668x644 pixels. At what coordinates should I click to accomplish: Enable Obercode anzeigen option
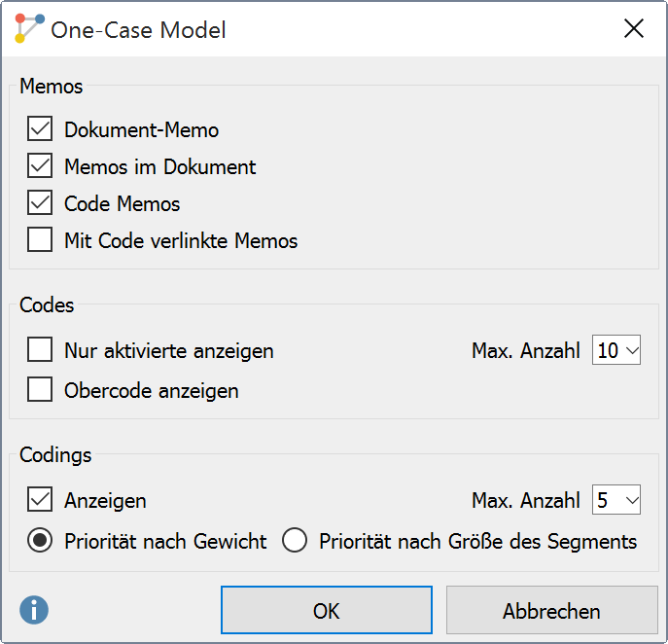[40, 390]
